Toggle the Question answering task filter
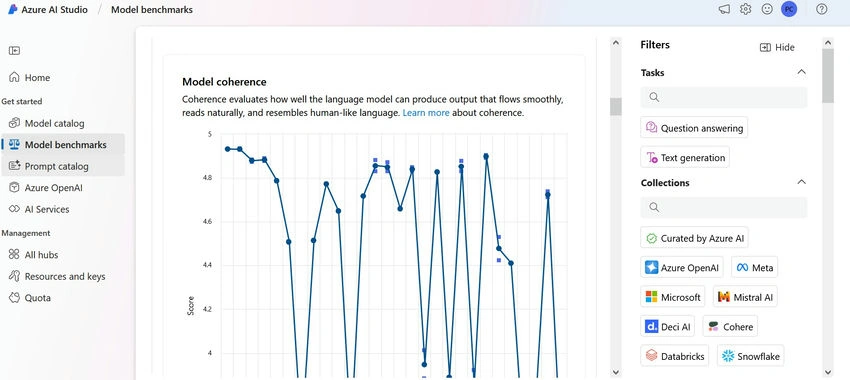Image resolution: width=850 pixels, height=380 pixels. coord(694,128)
